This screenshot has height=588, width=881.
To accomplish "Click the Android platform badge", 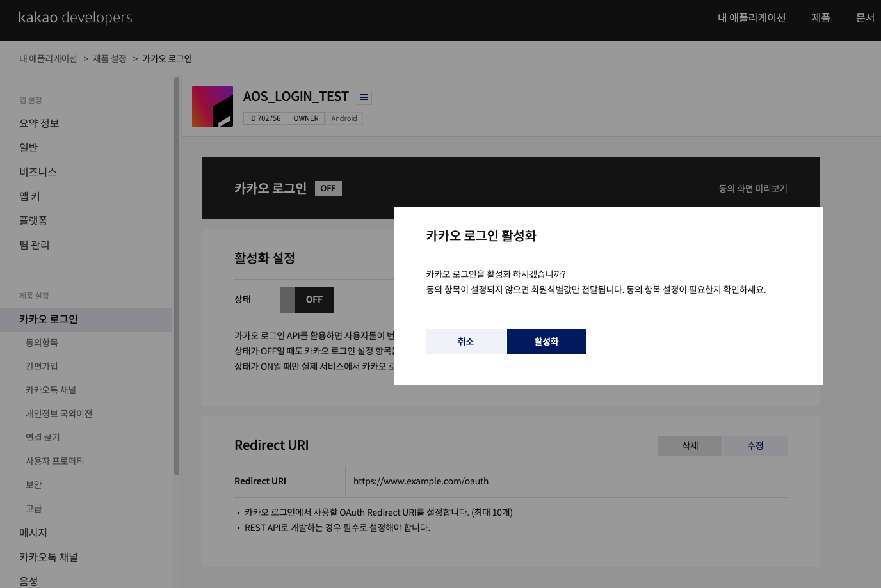I will (344, 118).
